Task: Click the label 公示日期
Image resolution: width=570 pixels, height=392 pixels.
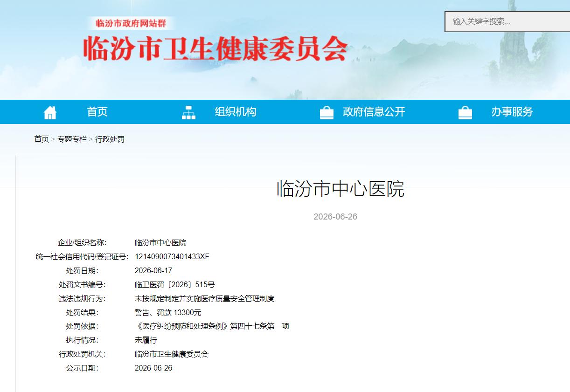Action: click(82, 368)
